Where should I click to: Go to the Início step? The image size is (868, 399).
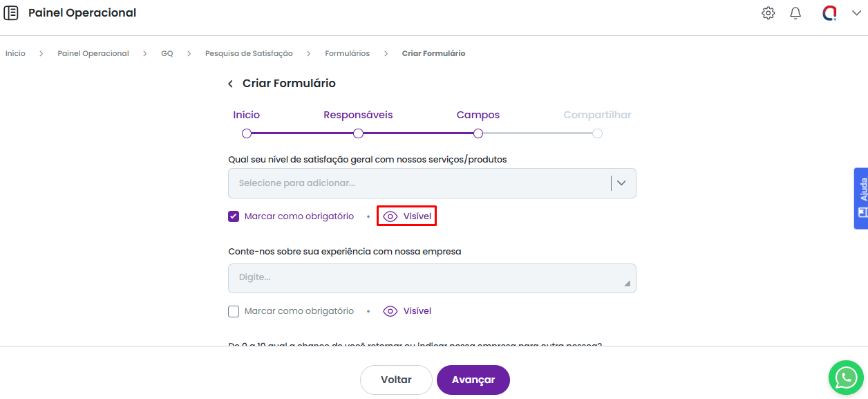(x=247, y=133)
